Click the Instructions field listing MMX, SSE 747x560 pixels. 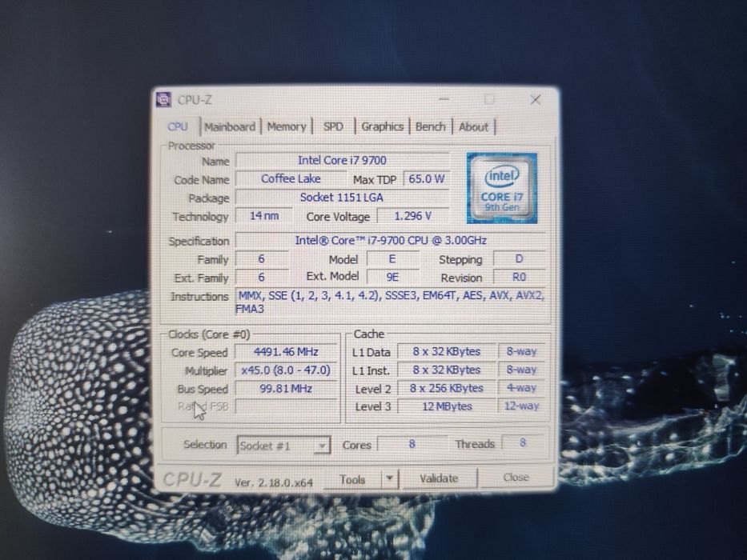click(x=390, y=302)
